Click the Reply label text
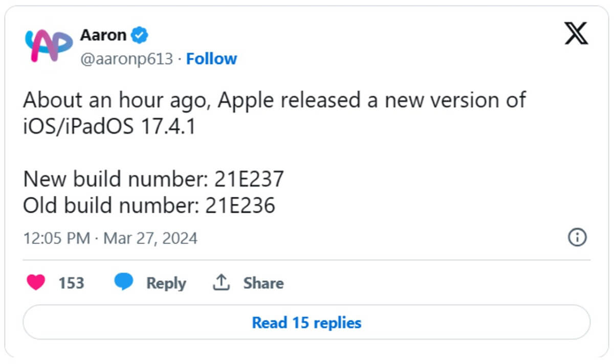The image size is (614, 364). (x=166, y=282)
